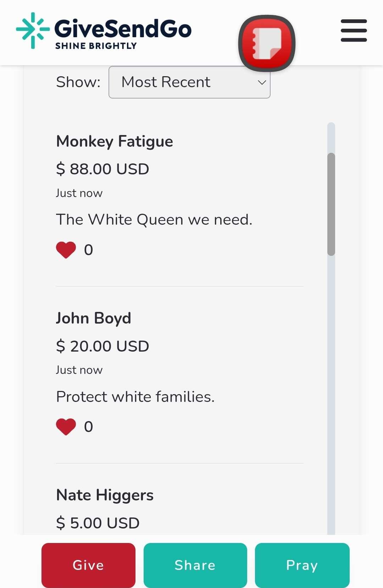
Task: Open the hamburger navigation menu
Action: [x=354, y=30]
